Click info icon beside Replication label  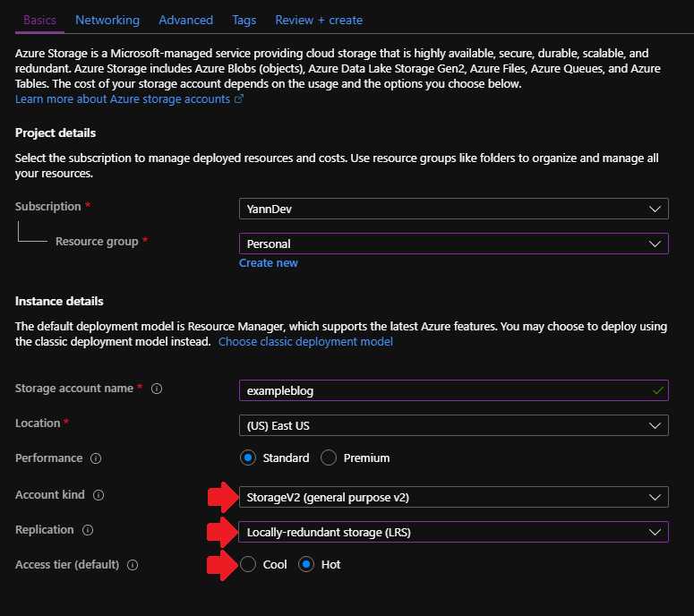pyautogui.click(x=88, y=530)
